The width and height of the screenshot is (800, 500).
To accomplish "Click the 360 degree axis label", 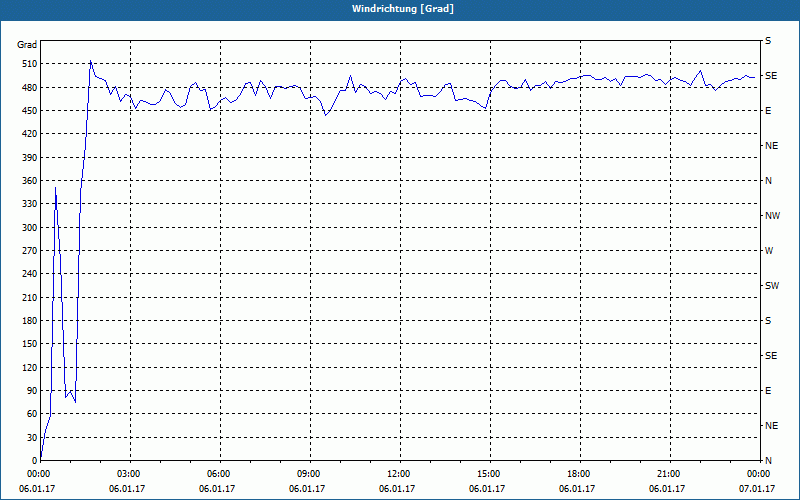I will (x=30, y=181).
